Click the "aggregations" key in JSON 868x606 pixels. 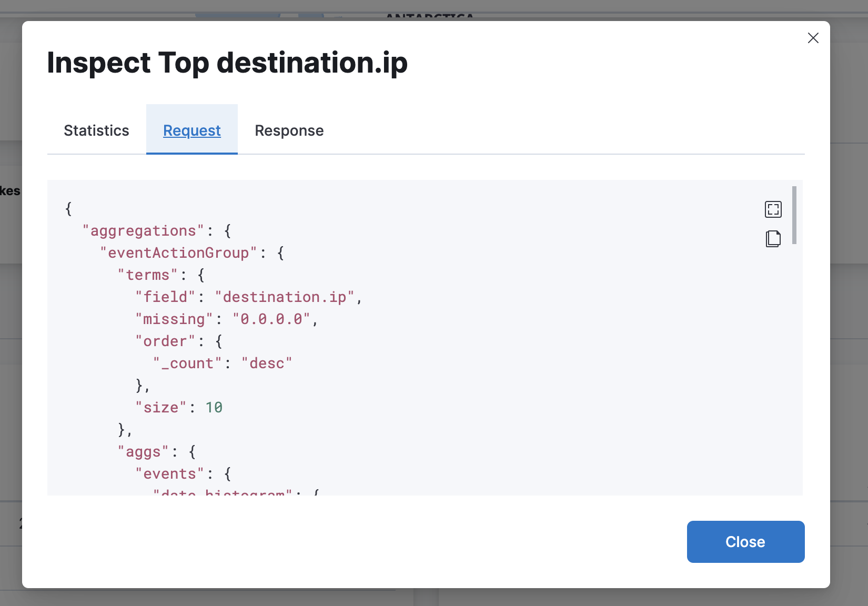click(x=143, y=231)
